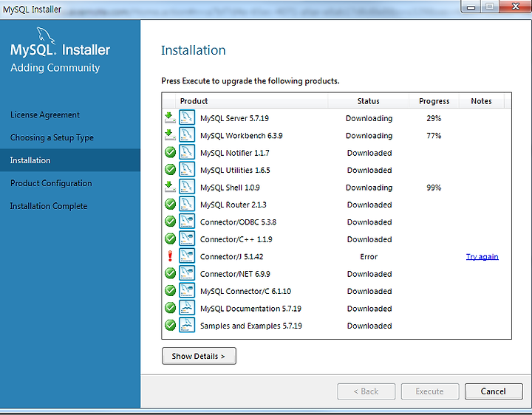The height and width of the screenshot is (415, 532).
Task: Click the download status icon for MySQL Workbench 6.3.9
Action: [170, 135]
